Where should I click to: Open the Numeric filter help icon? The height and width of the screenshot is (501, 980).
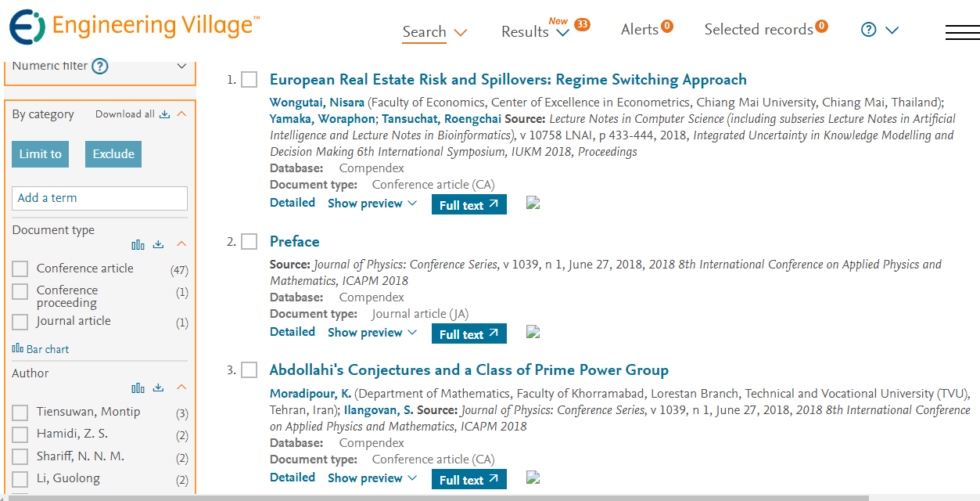point(100,67)
